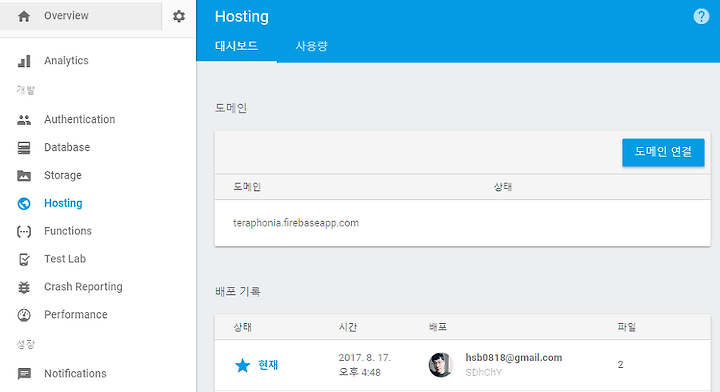
Task: Click the deploy ID SDhChY
Action: click(484, 372)
